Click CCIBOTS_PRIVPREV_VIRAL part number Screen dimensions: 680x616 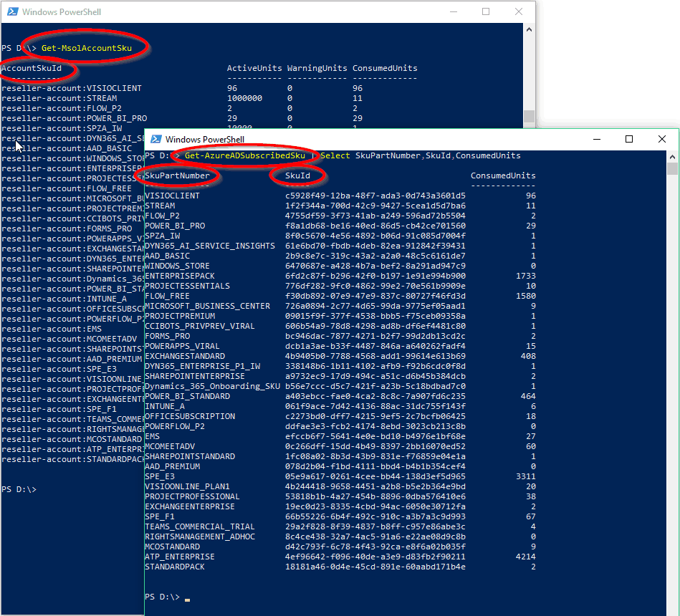click(200, 326)
